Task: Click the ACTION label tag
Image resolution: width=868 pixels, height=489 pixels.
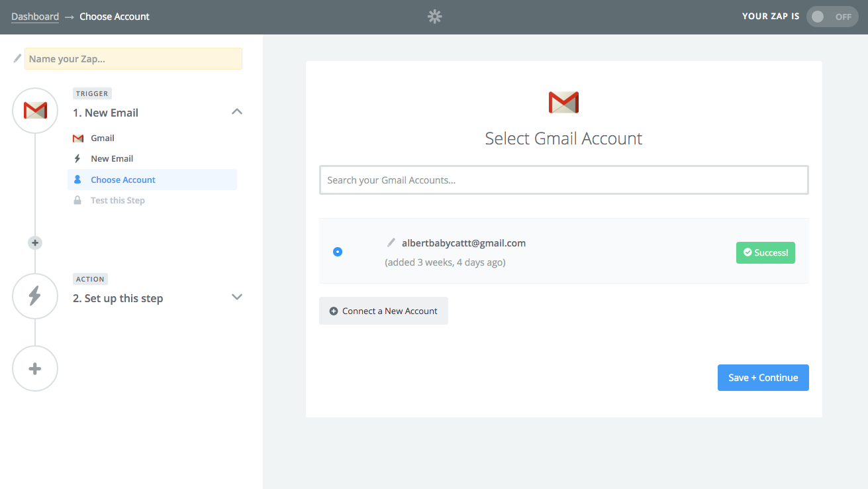Action: (x=90, y=279)
